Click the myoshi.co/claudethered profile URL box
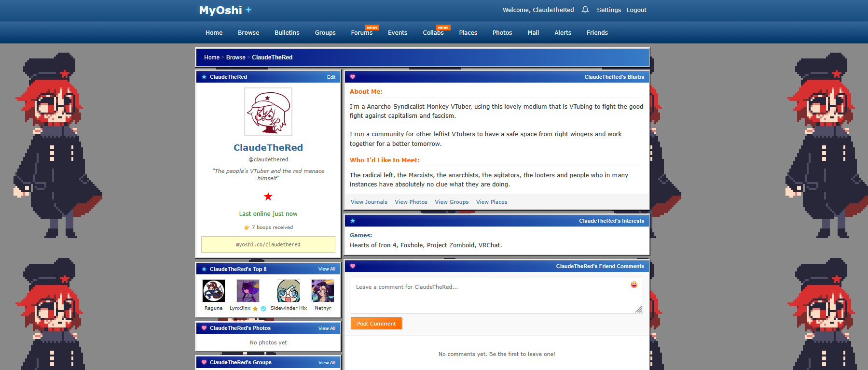 268,244
